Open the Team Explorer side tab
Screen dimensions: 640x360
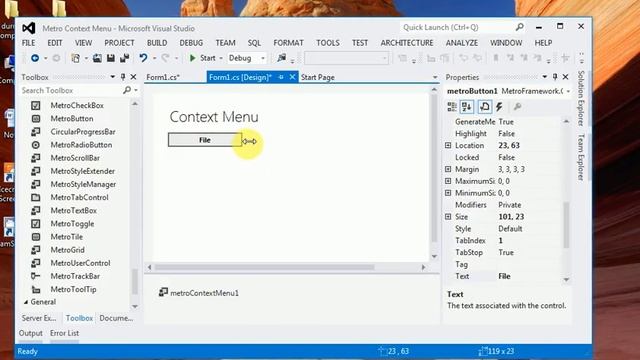pyautogui.click(x=581, y=157)
